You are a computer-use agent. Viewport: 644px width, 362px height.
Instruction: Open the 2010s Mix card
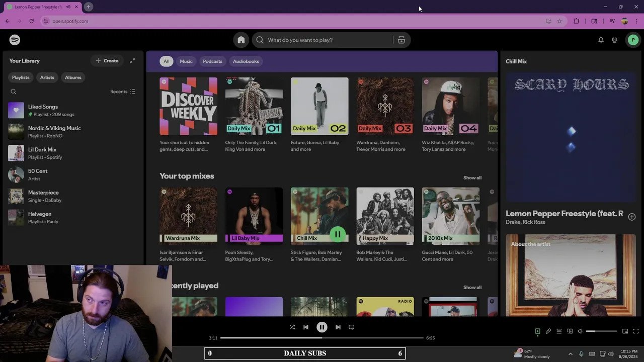coord(450,225)
